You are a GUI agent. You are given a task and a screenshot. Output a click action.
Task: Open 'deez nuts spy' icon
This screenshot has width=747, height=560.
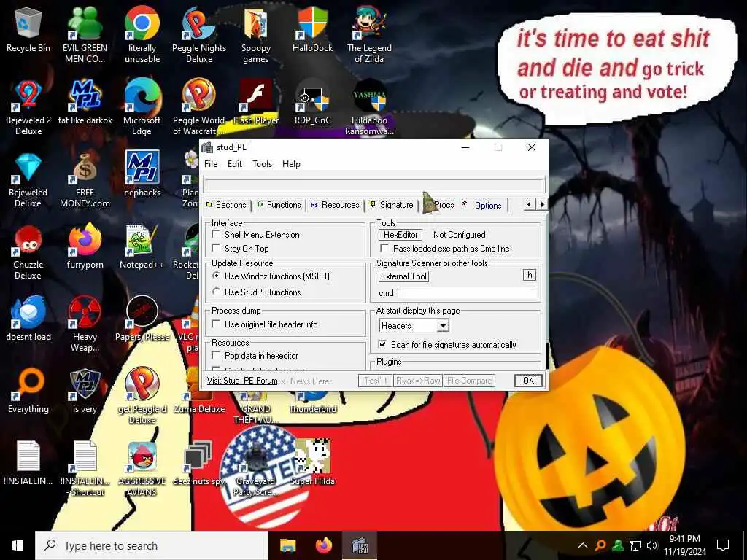tap(199, 463)
